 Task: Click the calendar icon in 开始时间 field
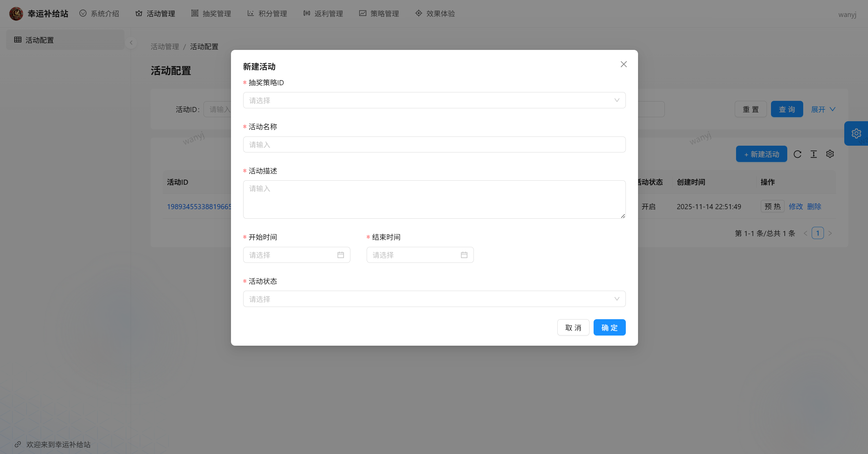point(341,255)
